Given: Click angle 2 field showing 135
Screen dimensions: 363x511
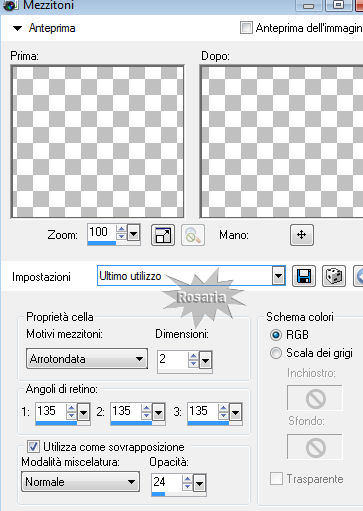Looking at the screenshot, I should 126,411.
